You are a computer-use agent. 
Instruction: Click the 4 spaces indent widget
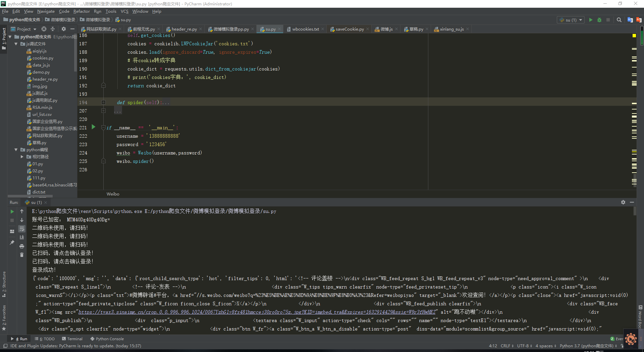click(x=546, y=346)
